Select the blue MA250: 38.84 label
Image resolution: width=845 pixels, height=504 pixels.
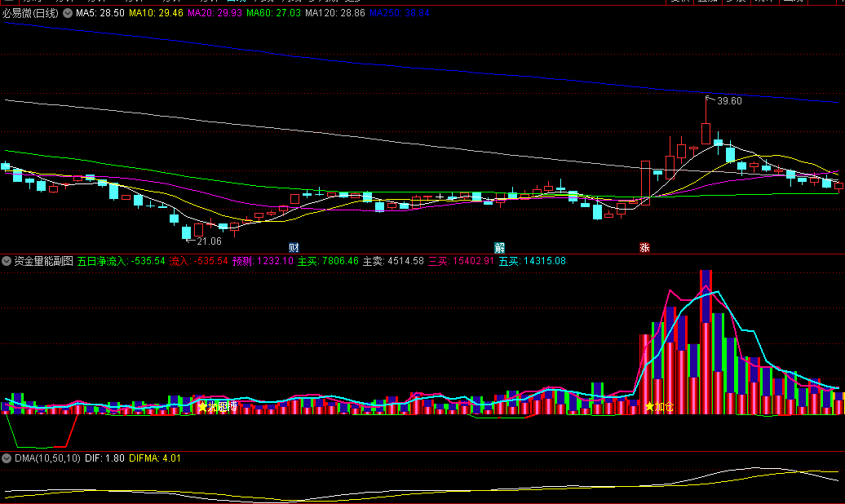(x=400, y=13)
